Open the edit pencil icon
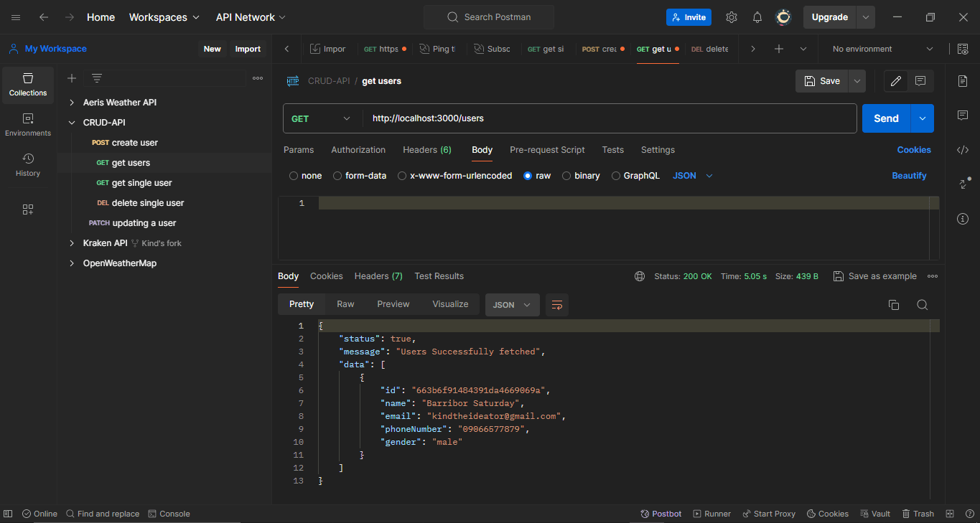The height and width of the screenshot is (523, 980). tap(896, 81)
